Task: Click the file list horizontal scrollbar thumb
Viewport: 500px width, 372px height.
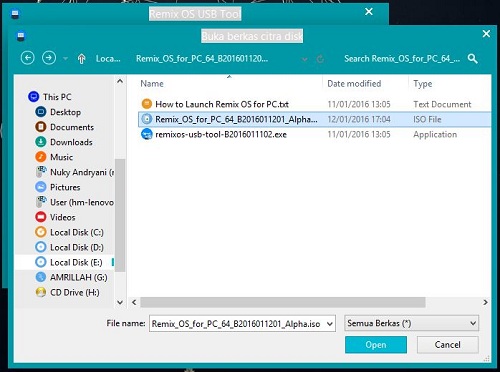Action: tap(283, 302)
